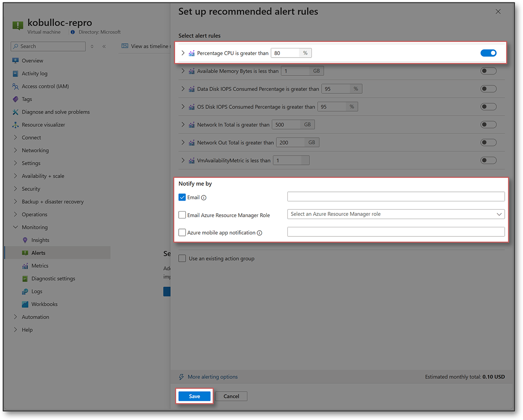Expand the Percentage CPU rule chevron
523x420 pixels.
coord(183,53)
